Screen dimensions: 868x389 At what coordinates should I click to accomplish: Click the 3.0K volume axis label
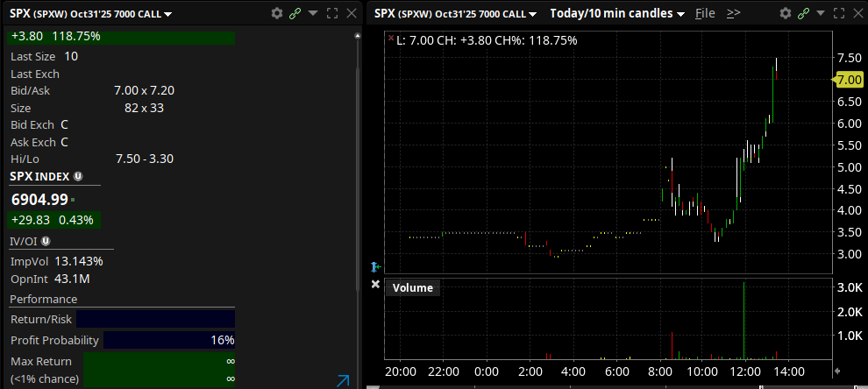[850, 287]
